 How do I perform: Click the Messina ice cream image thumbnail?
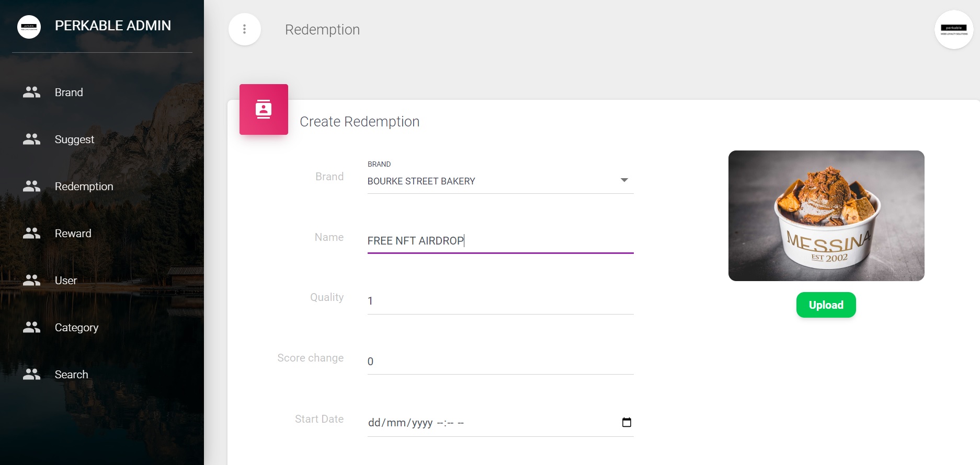[x=826, y=216]
